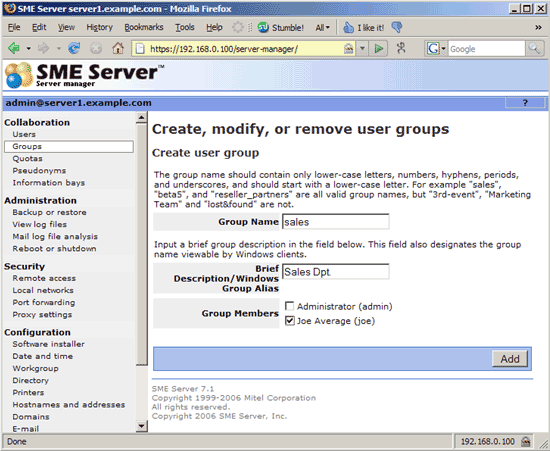
Task: Check the Administrator (admin) checkbox
Action: tap(289, 306)
